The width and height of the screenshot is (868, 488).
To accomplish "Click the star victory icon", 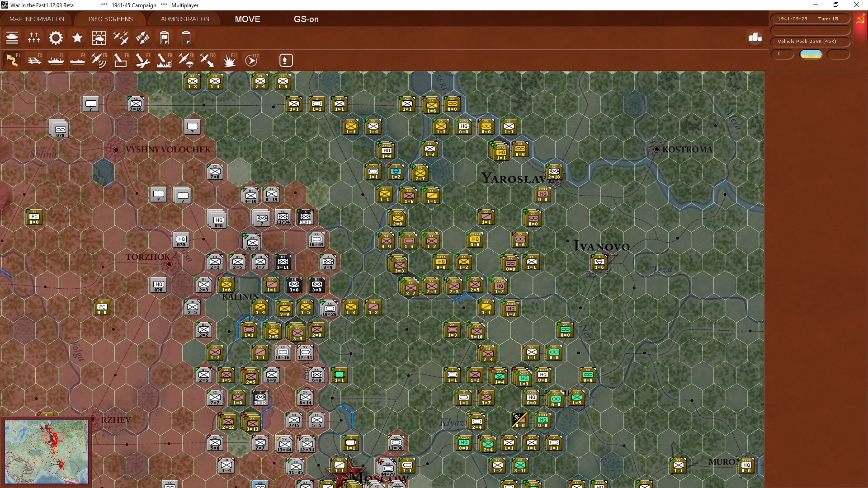I will pos(77,38).
